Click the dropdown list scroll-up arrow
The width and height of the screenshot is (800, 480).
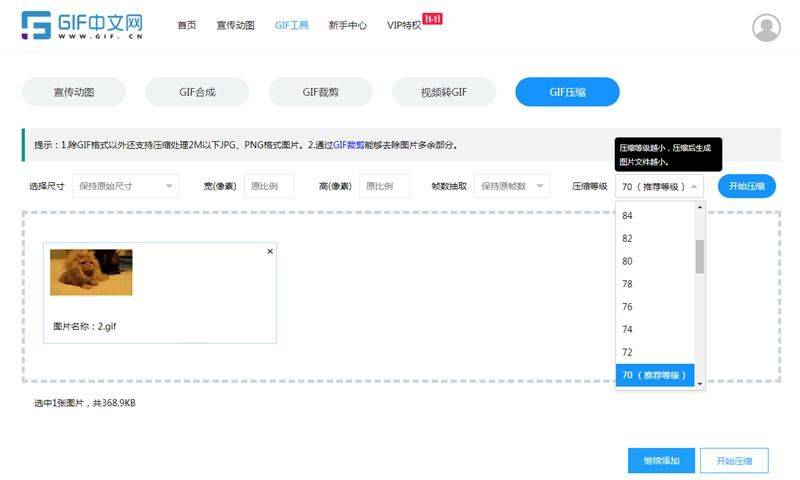[700, 207]
